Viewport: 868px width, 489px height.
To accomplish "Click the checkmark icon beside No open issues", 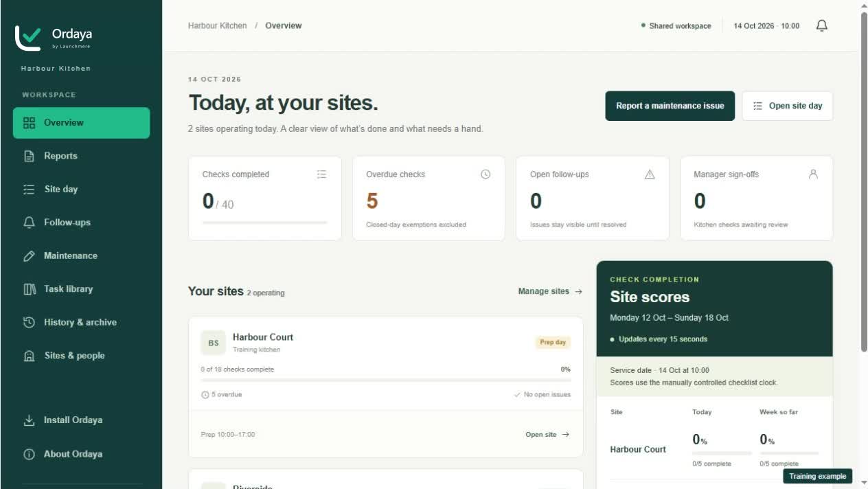I will pyautogui.click(x=517, y=395).
